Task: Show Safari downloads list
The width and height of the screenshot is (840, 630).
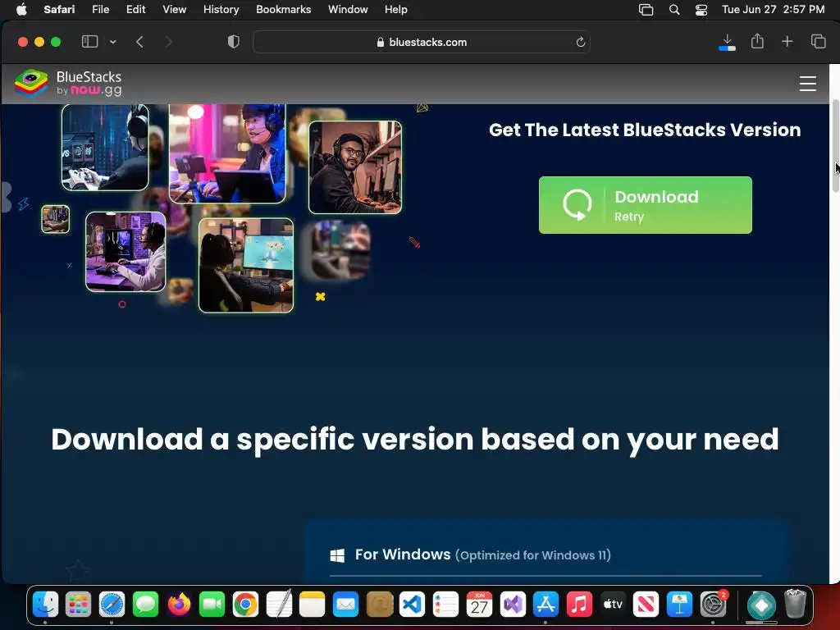Action: 727,43
